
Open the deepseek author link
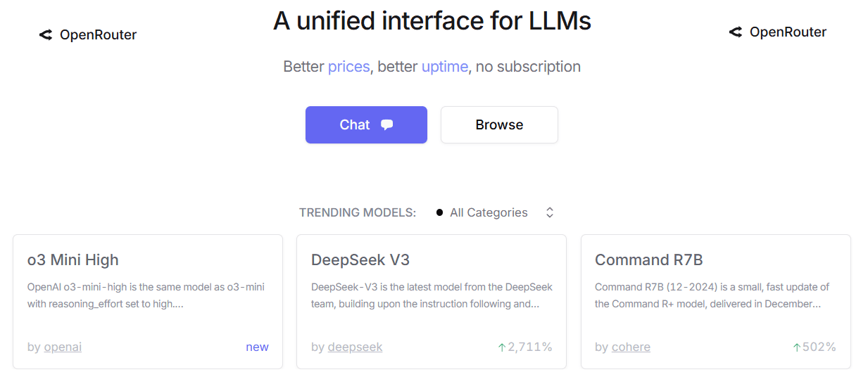click(355, 347)
